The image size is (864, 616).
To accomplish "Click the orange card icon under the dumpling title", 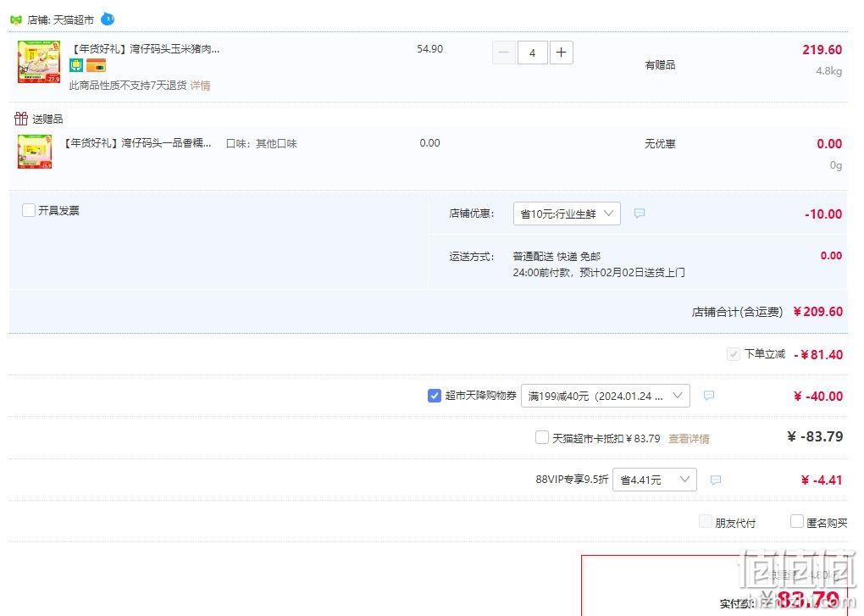I will point(96,65).
